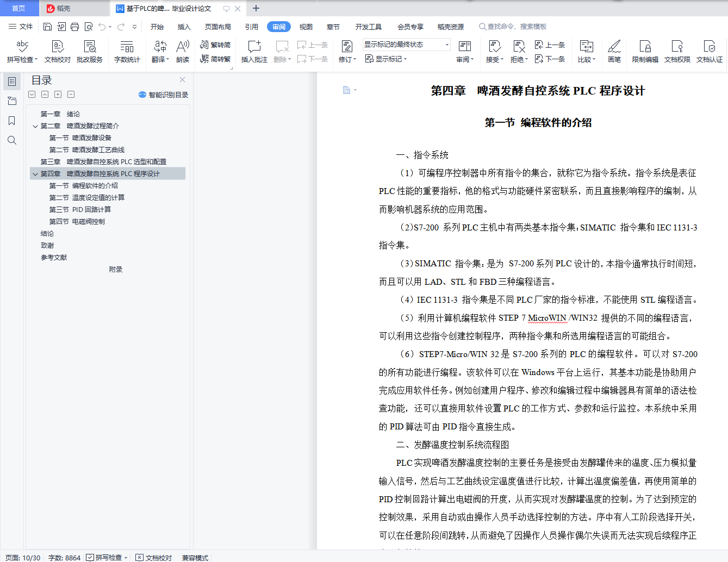The height and width of the screenshot is (562, 728).
Task: Close the 目录 outline panel
Action: (x=183, y=79)
